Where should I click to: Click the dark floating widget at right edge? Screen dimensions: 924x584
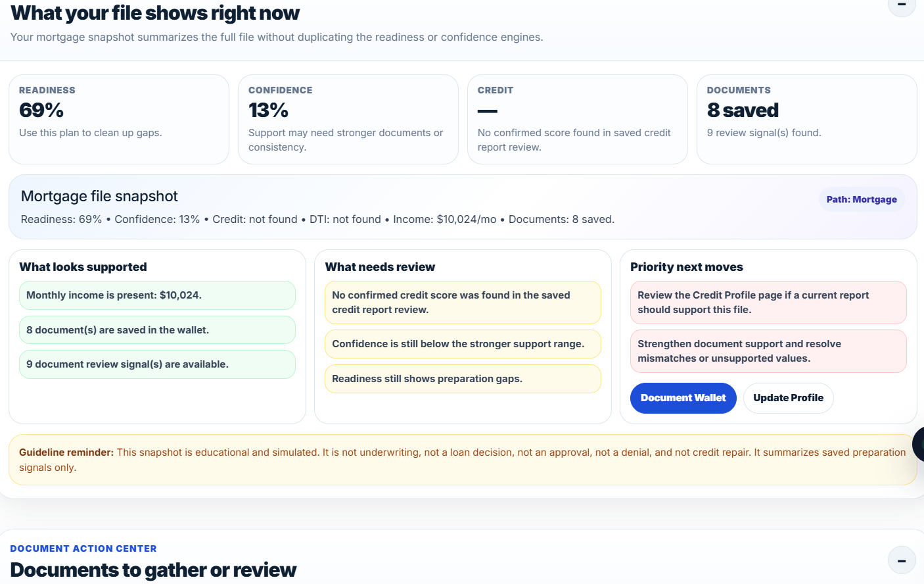point(919,444)
